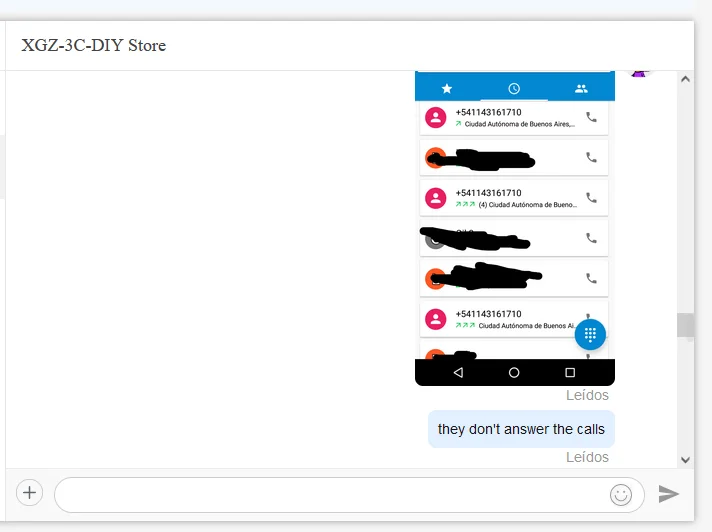Viewport: 712px width, 532px height.
Task: Tap phone icon beside (4) Ciudad Autónoma entry
Action: [591, 198]
